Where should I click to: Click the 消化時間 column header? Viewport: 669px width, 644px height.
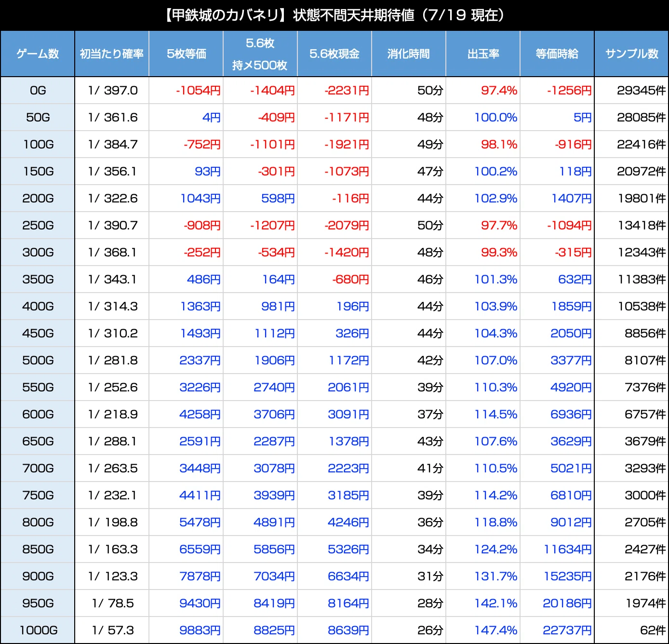coord(409,54)
